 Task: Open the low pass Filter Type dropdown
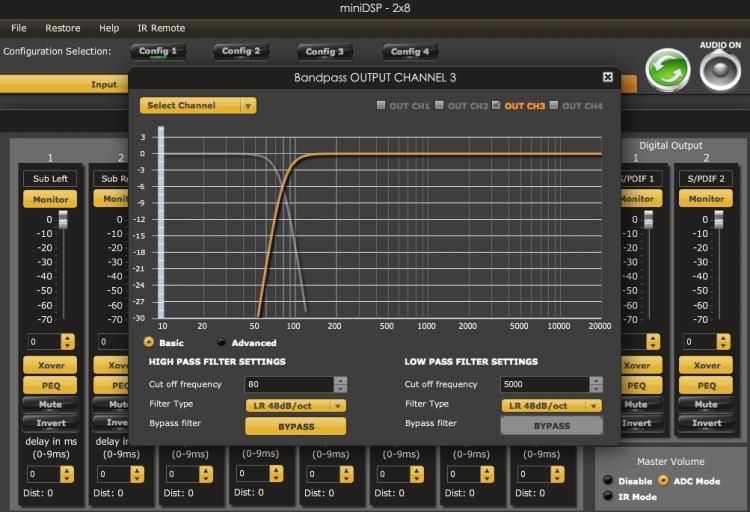(x=551, y=406)
